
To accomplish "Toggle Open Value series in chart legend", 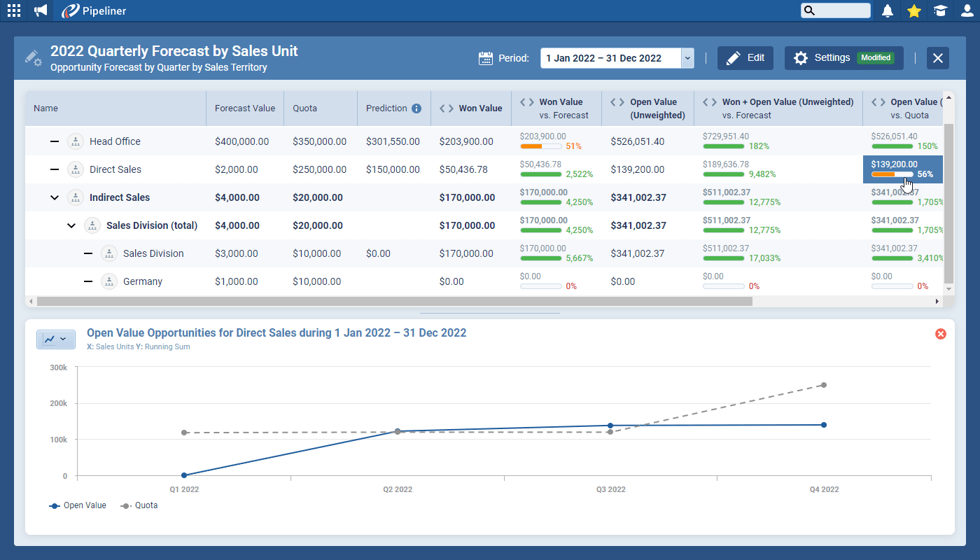I will click(x=78, y=505).
